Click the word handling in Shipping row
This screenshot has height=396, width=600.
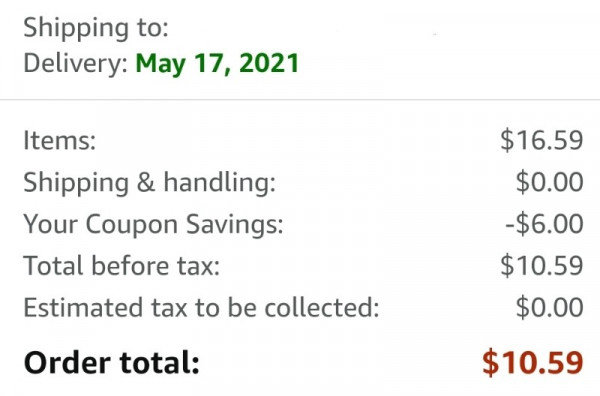click(219, 183)
